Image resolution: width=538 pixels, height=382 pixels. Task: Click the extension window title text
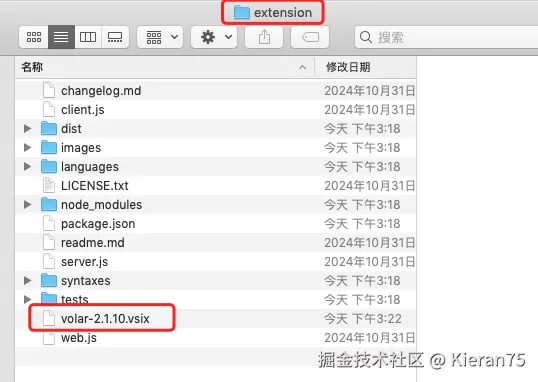[x=283, y=13]
